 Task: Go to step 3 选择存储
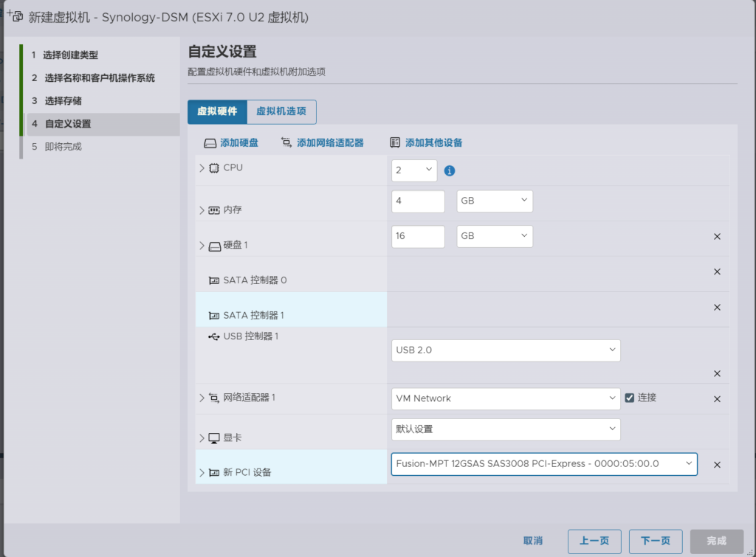coord(63,101)
